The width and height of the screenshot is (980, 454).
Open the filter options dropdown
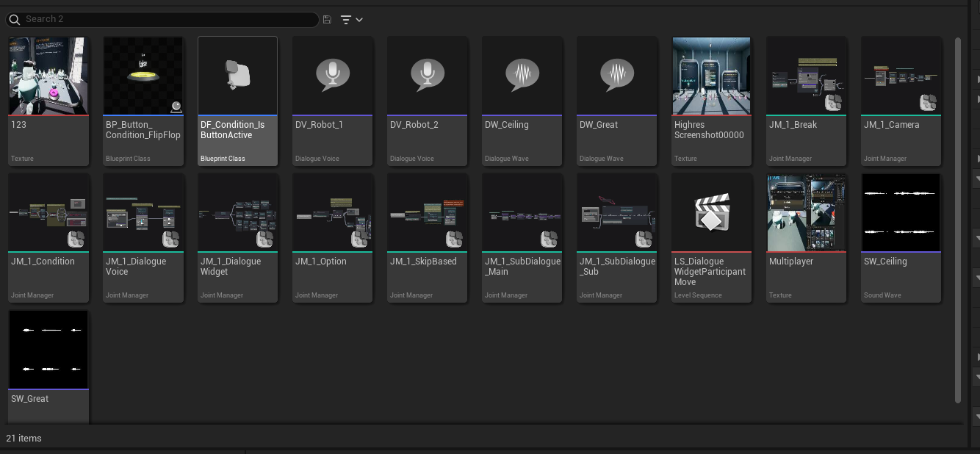(x=352, y=20)
